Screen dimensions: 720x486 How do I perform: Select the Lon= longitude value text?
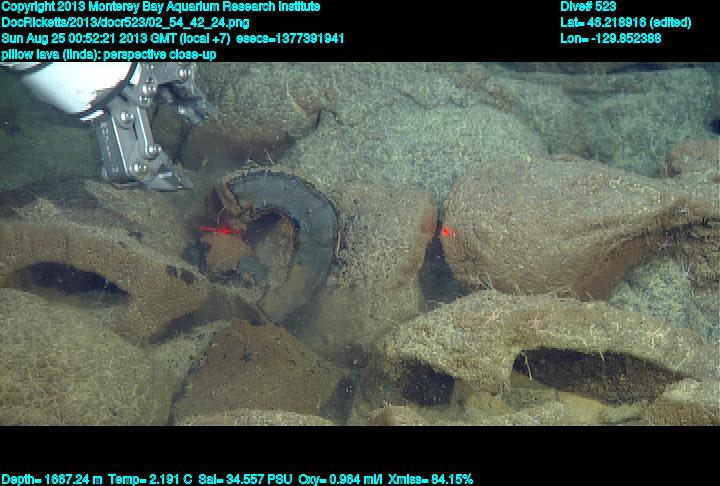(611, 38)
